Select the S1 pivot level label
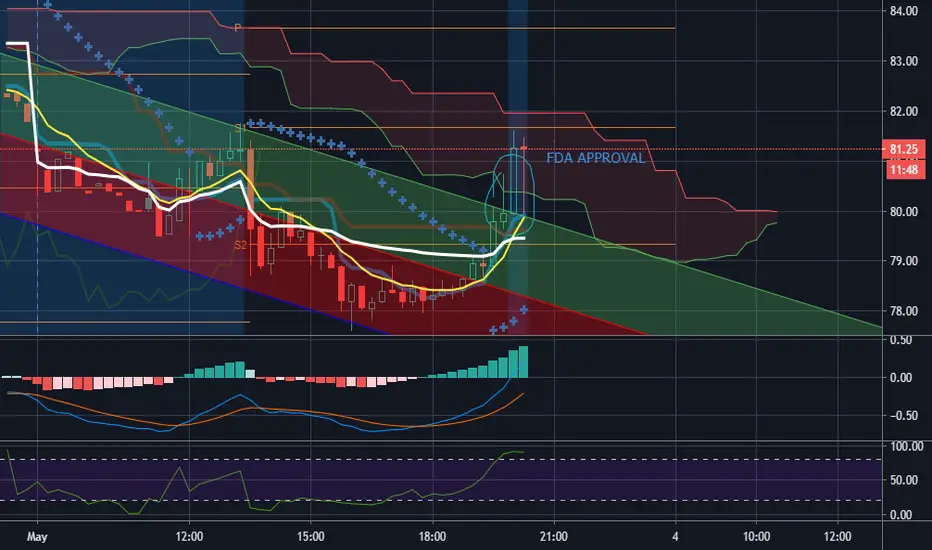Image resolution: width=932 pixels, height=550 pixels. click(240, 128)
